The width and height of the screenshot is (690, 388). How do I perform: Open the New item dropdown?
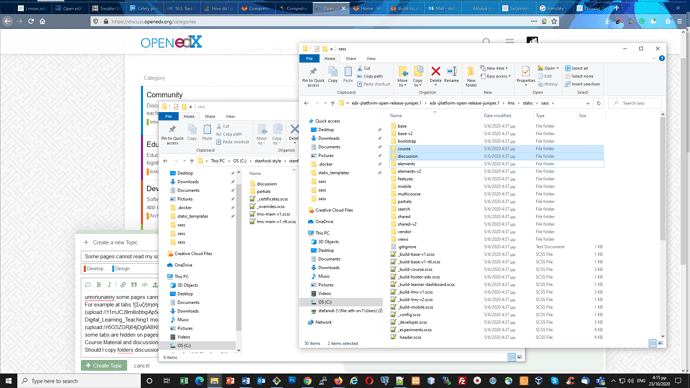[x=494, y=68]
